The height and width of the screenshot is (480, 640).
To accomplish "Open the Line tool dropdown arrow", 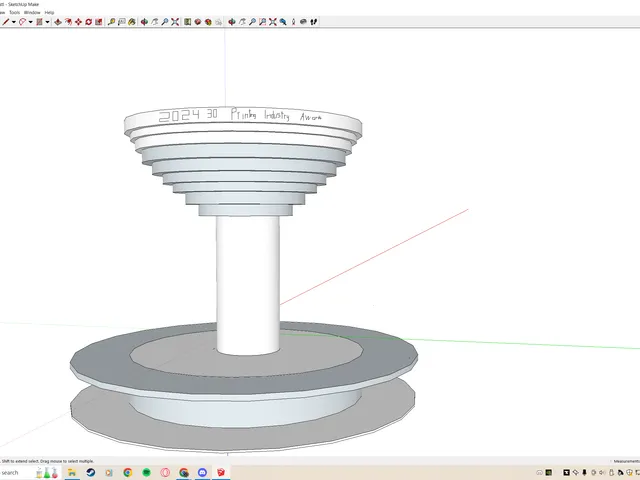I will coord(14,22).
